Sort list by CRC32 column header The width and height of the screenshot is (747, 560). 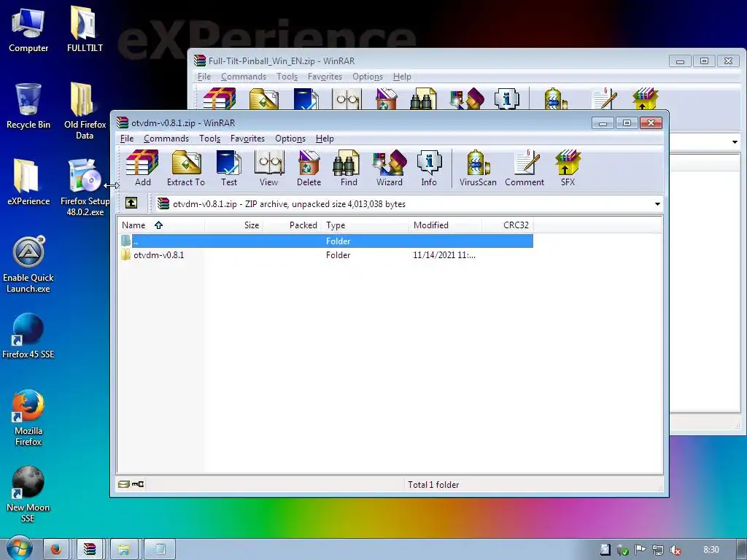(x=508, y=225)
